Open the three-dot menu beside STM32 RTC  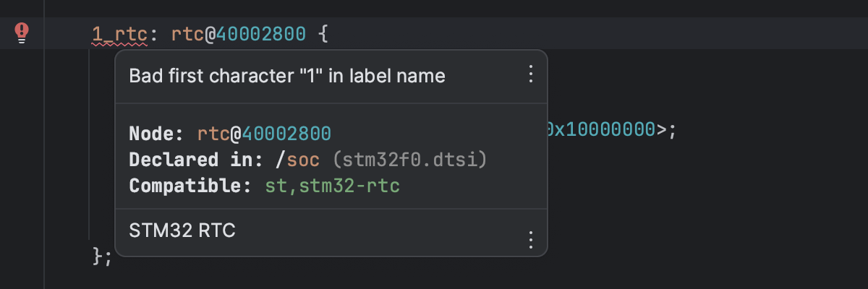click(530, 239)
